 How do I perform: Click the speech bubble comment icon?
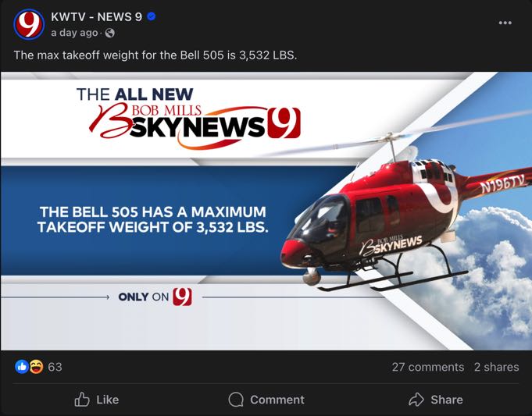236,400
